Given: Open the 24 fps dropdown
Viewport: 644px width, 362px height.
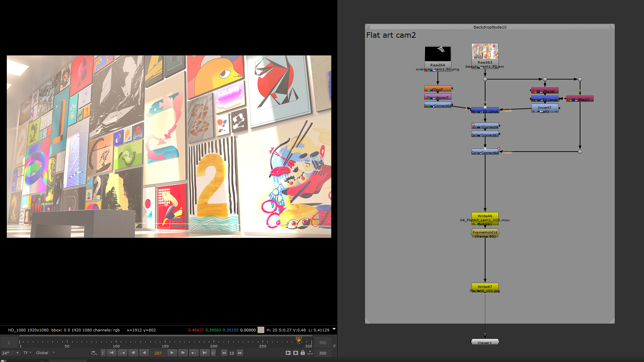Looking at the screenshot, I should point(11,353).
